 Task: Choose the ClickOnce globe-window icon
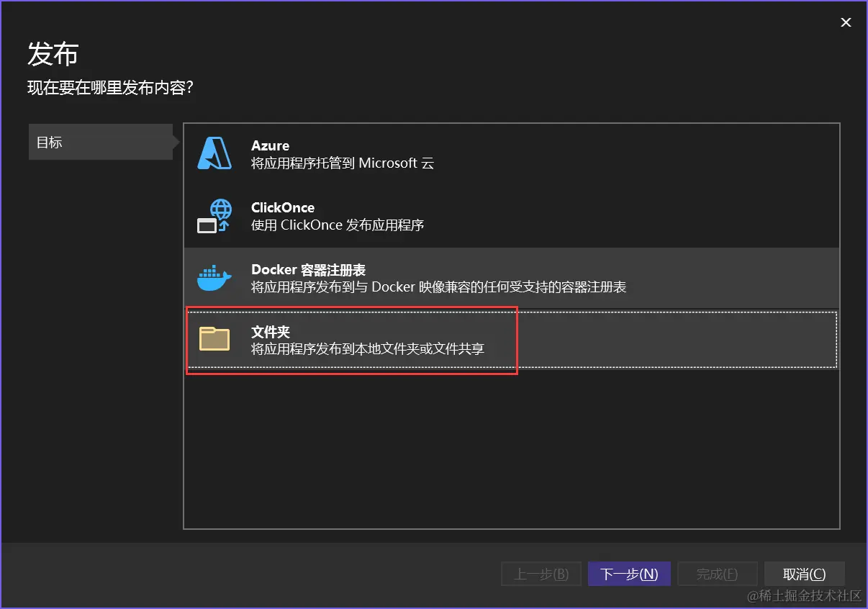tap(214, 216)
